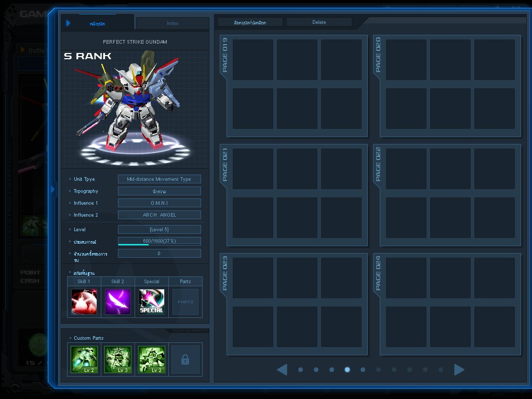This screenshot has width=532, height=399.
Task: Select first slot of PAGE 019
Action: pyautogui.click(x=253, y=60)
